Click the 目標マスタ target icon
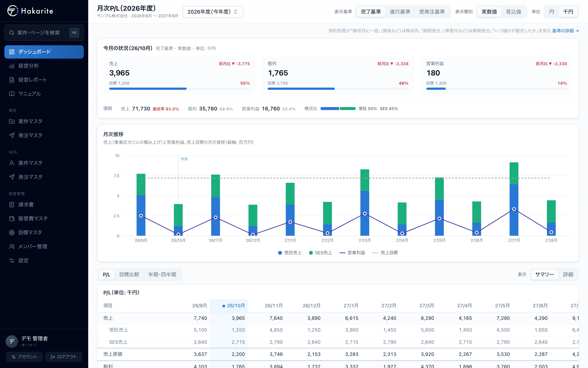This screenshot has width=588, height=368. coord(12,232)
